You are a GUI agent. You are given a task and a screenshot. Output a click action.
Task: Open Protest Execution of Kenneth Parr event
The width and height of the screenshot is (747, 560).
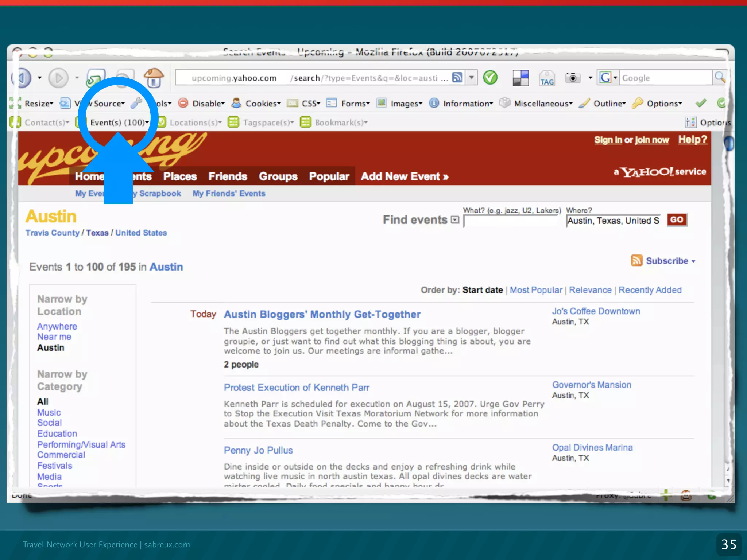297,388
